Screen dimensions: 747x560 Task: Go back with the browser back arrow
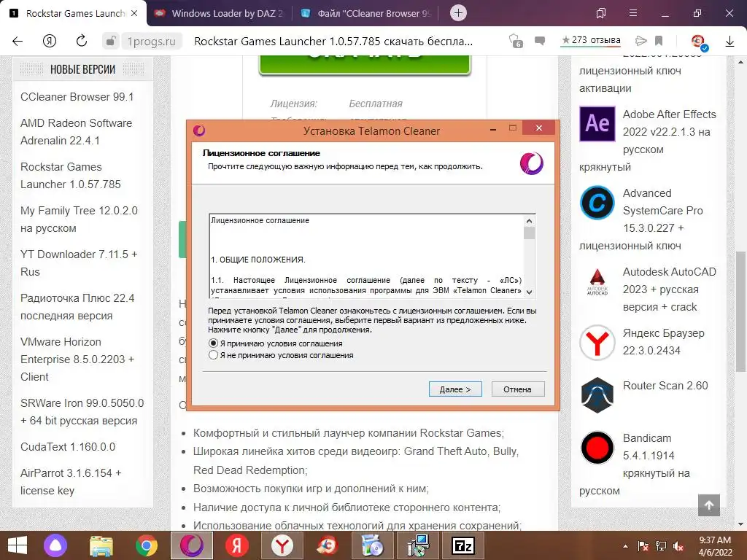pyautogui.click(x=18, y=42)
